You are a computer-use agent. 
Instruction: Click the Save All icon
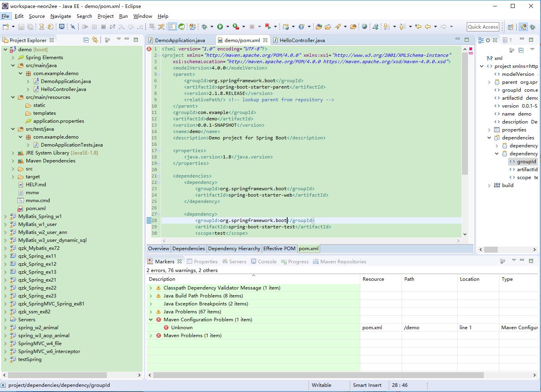coord(30,27)
